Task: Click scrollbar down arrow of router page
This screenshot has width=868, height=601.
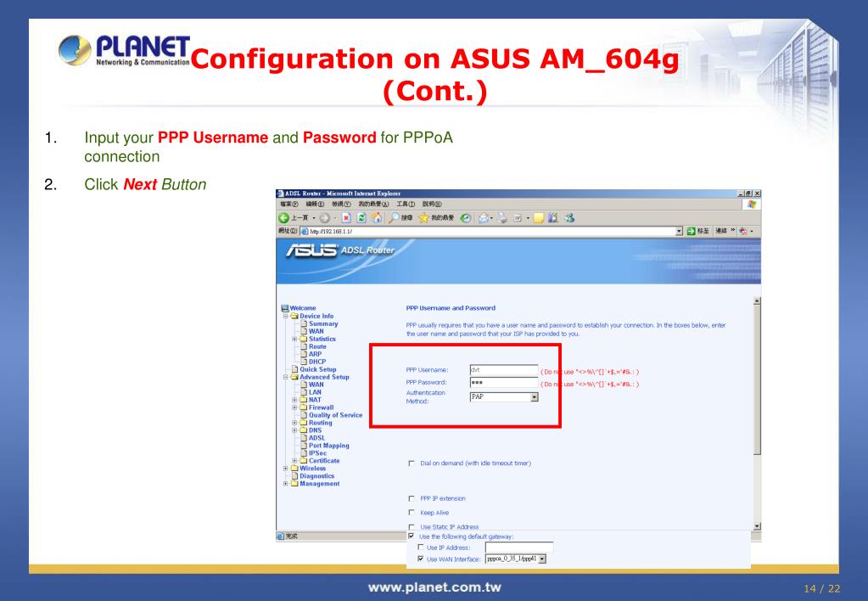Action: click(757, 526)
